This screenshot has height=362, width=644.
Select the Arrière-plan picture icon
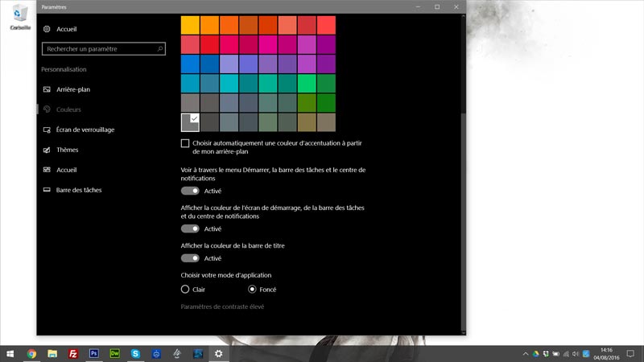tap(47, 89)
